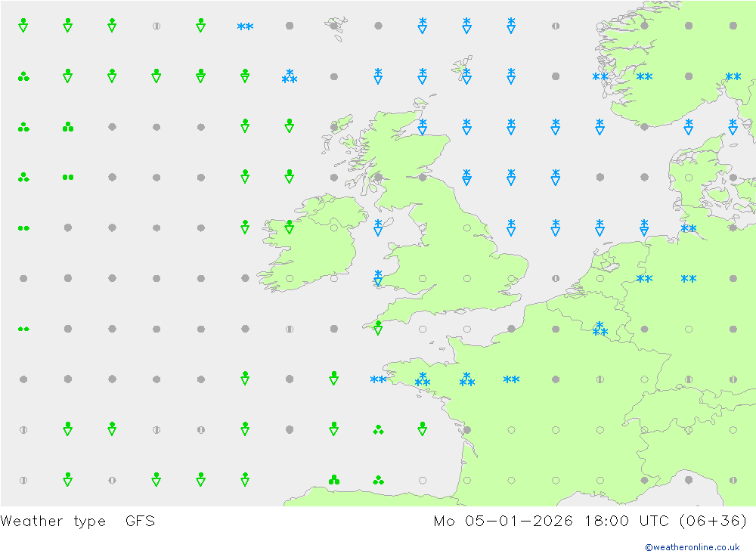
Task: Select the heavy green rain trefoil north of Spain
Action: click(333, 480)
